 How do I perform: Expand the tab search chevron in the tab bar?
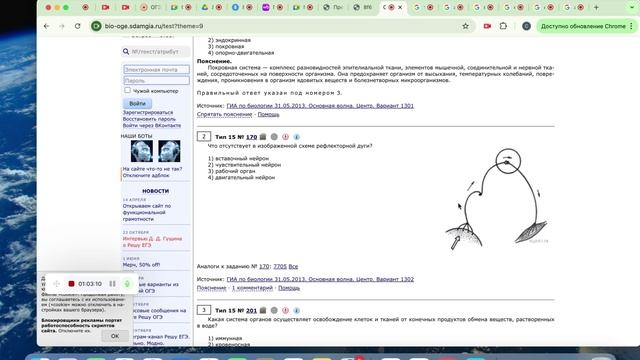632,7
